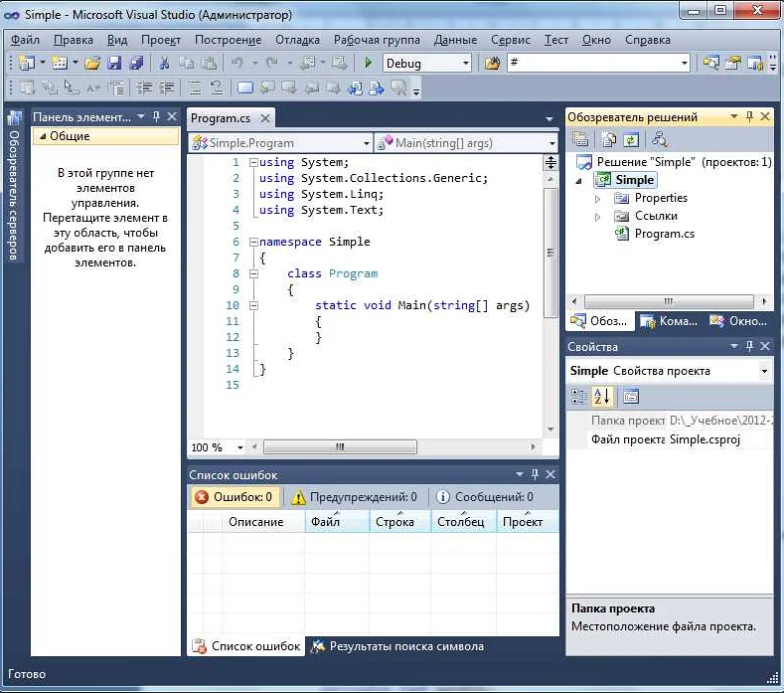
Task: Open the Debug configuration dropdown
Action: 465,64
